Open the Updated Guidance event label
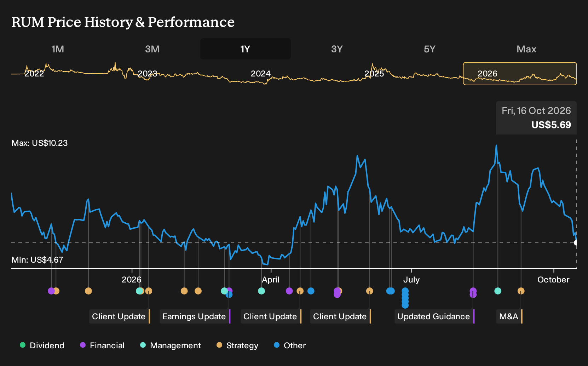This screenshot has height=366, width=588. (434, 316)
